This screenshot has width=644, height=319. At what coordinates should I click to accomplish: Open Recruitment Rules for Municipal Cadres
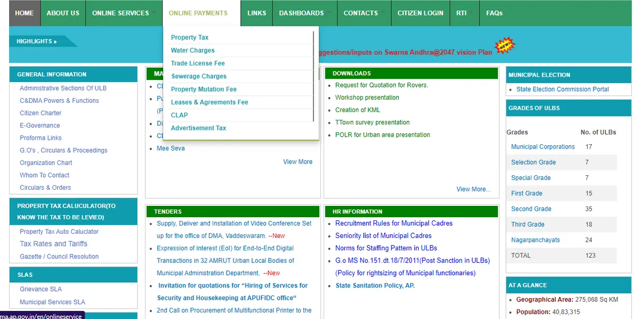[x=393, y=223]
